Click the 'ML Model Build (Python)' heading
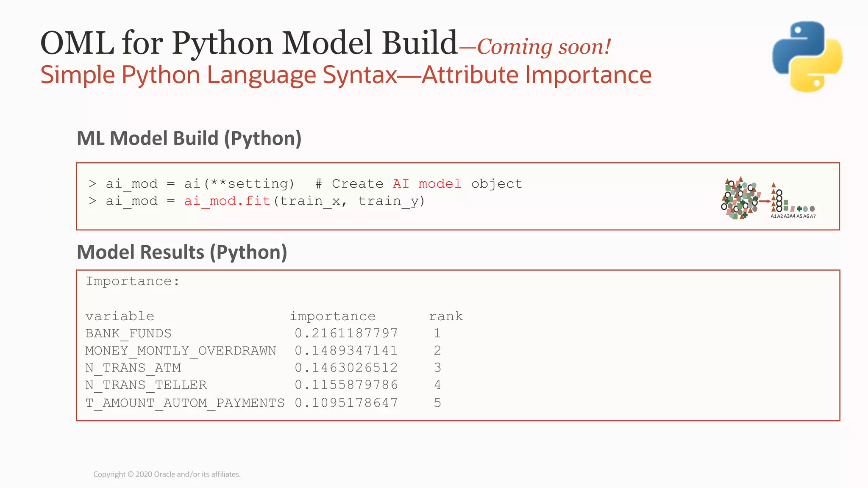The width and height of the screenshot is (868, 488). coord(189,139)
